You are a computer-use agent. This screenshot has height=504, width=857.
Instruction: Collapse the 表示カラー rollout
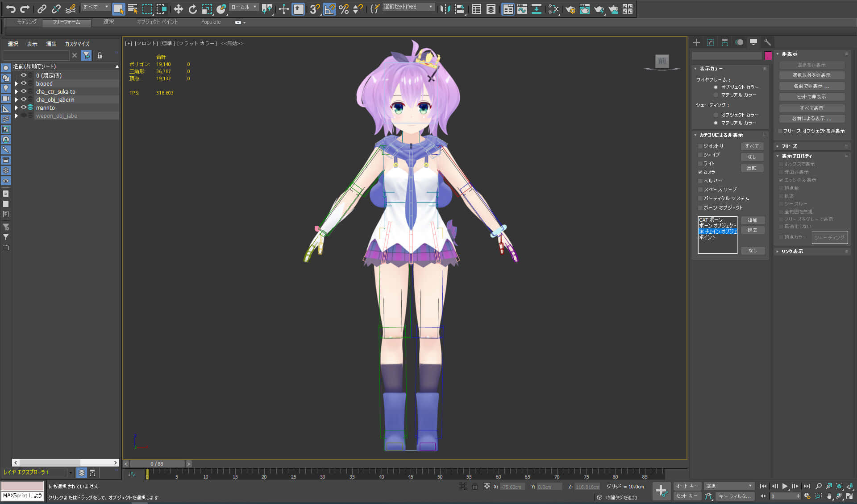click(730, 69)
